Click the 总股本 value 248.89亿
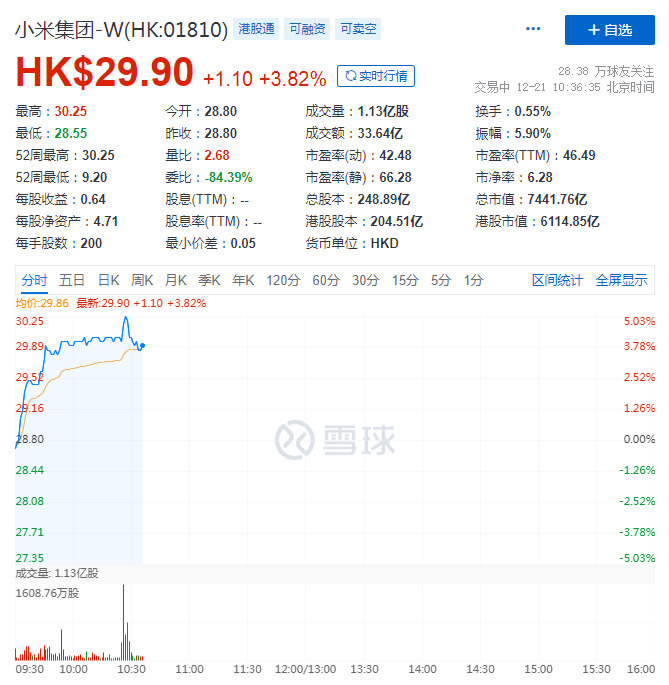Viewport: 669px width, 685px height. click(384, 200)
